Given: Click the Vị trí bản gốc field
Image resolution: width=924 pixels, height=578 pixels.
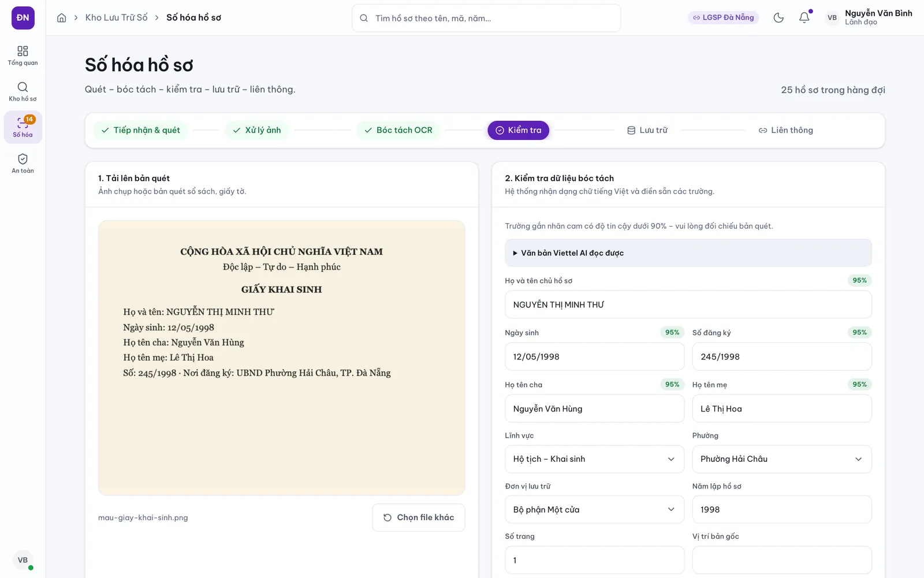Looking at the screenshot, I should coord(782,560).
